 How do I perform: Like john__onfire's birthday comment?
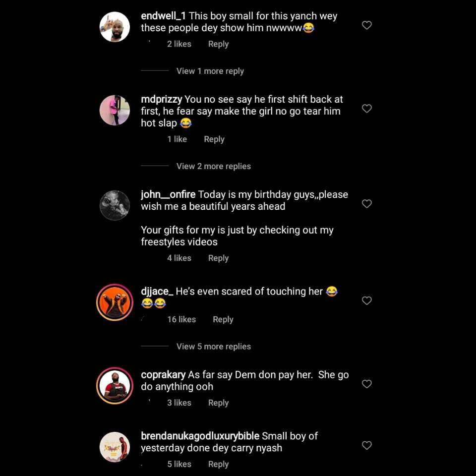(x=367, y=204)
